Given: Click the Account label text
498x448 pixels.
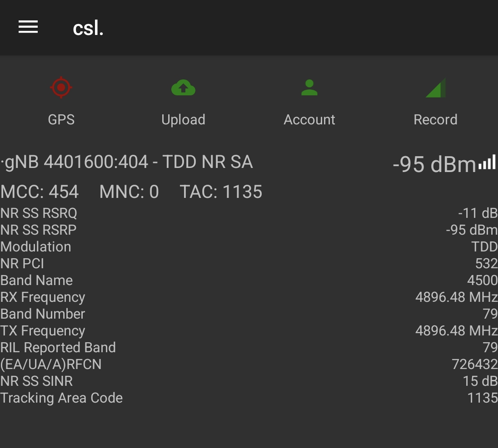Looking at the screenshot, I should pos(309,119).
